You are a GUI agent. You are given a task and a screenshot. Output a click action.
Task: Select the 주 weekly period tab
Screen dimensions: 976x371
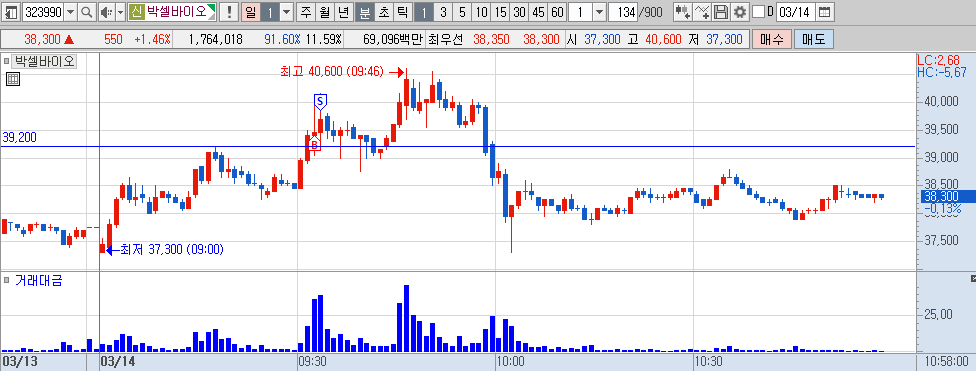pos(305,12)
